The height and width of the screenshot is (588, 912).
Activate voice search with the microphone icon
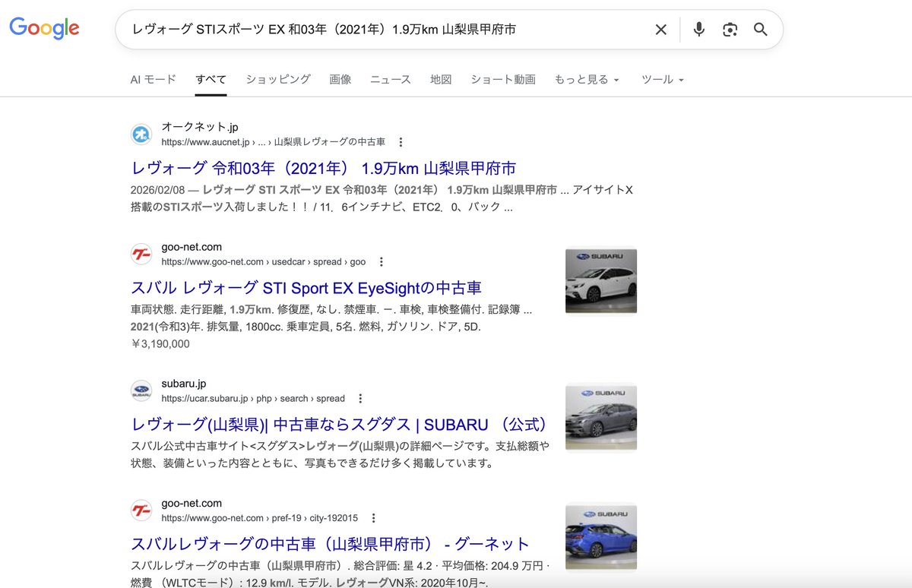pos(698,30)
